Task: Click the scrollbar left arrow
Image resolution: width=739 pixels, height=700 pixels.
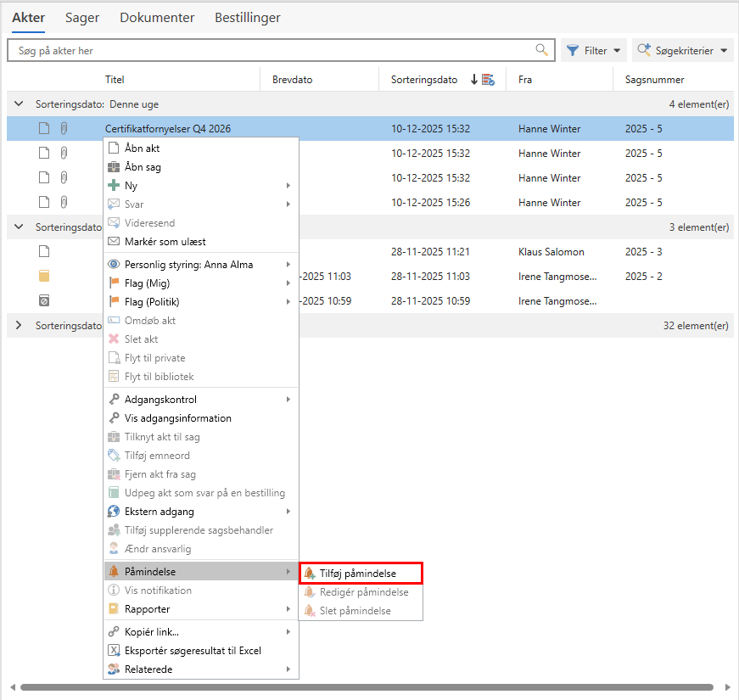Action: 13,687
